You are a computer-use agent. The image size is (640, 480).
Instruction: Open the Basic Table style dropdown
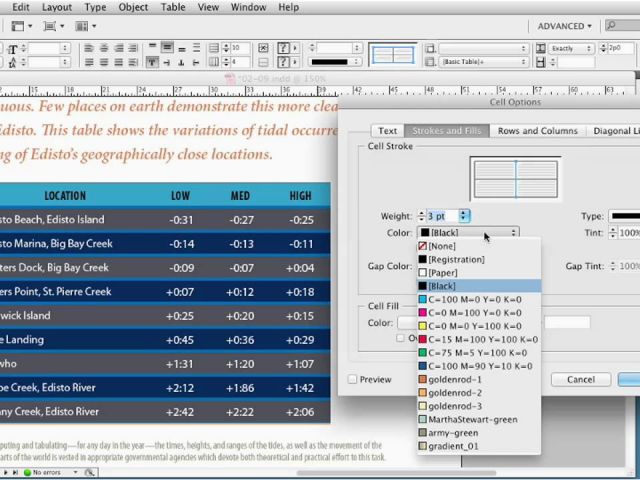coord(484,62)
